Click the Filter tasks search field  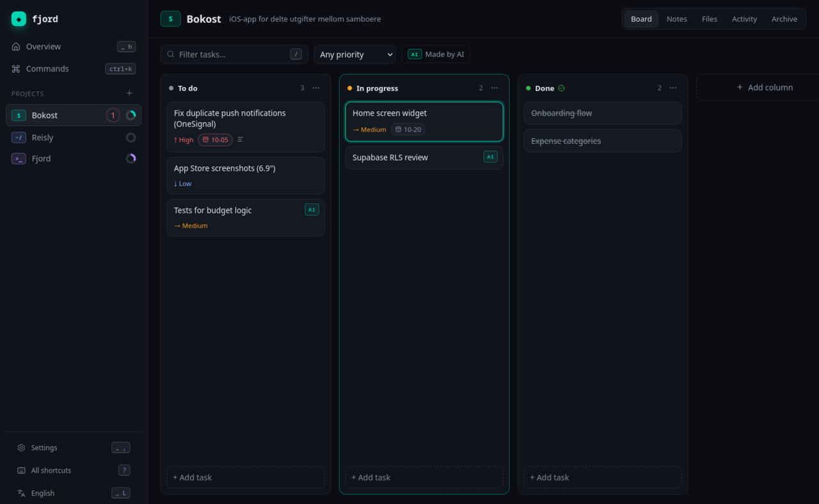point(234,54)
